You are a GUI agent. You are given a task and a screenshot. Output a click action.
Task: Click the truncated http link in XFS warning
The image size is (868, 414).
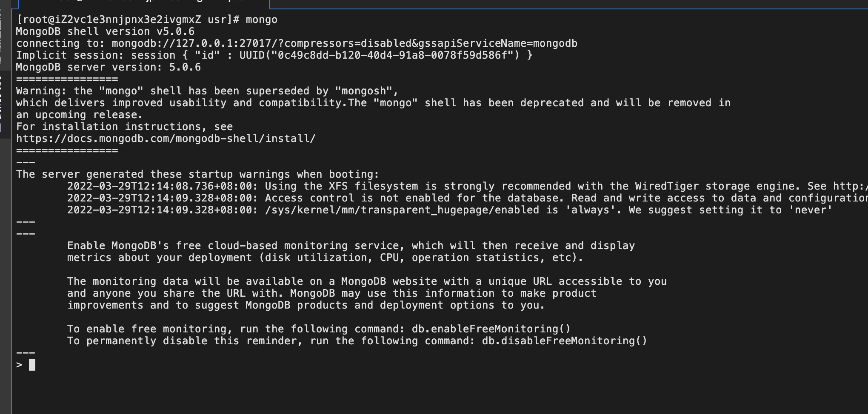click(x=850, y=186)
